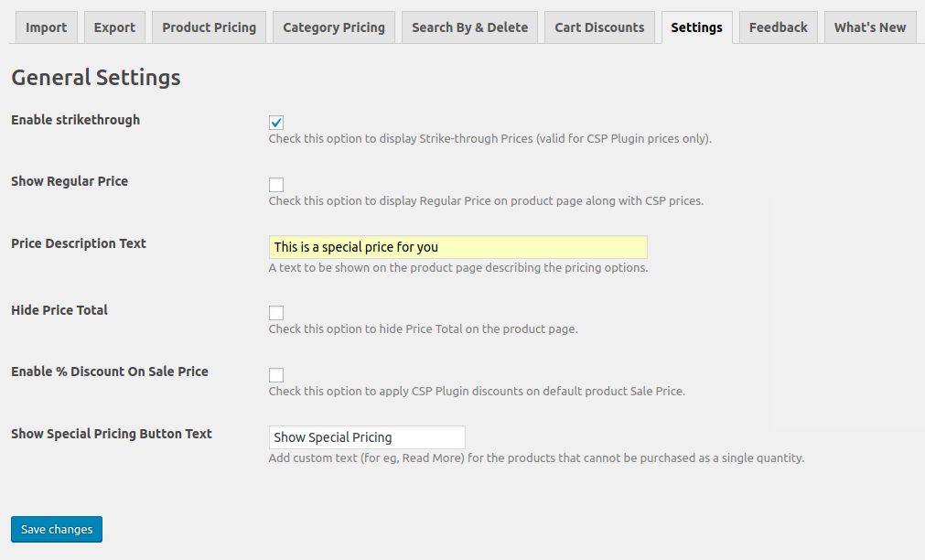The height and width of the screenshot is (560, 925).
Task: Click the Hide Price Total label
Action: (59, 310)
